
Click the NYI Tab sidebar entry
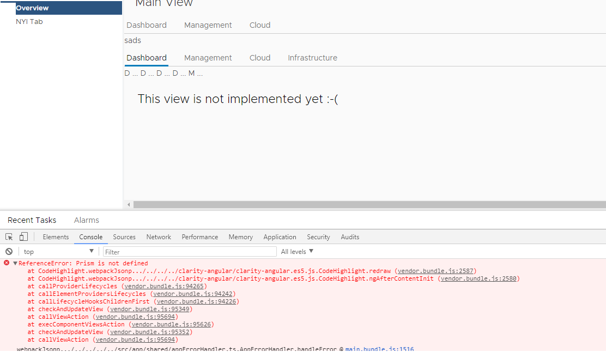(x=30, y=21)
